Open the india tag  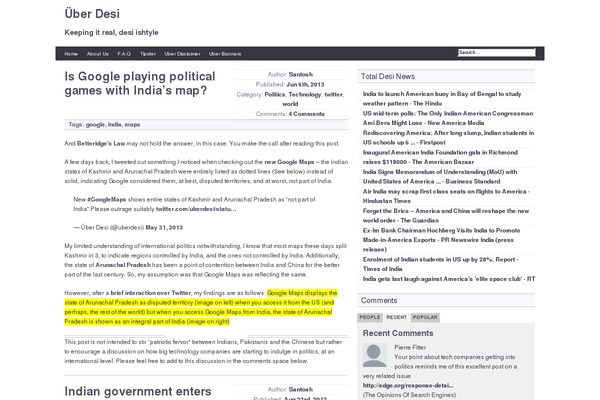115,124
